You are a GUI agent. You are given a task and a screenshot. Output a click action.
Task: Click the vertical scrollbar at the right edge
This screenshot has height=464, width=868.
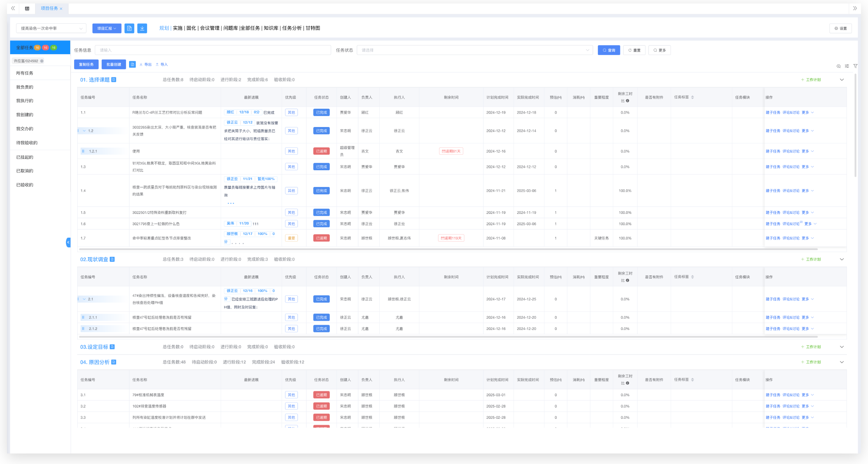[855, 125]
